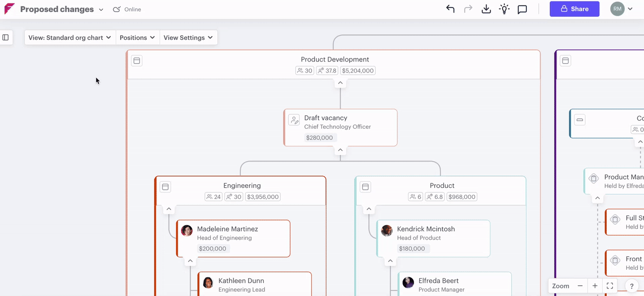Click the zoom out minus button

point(580,286)
